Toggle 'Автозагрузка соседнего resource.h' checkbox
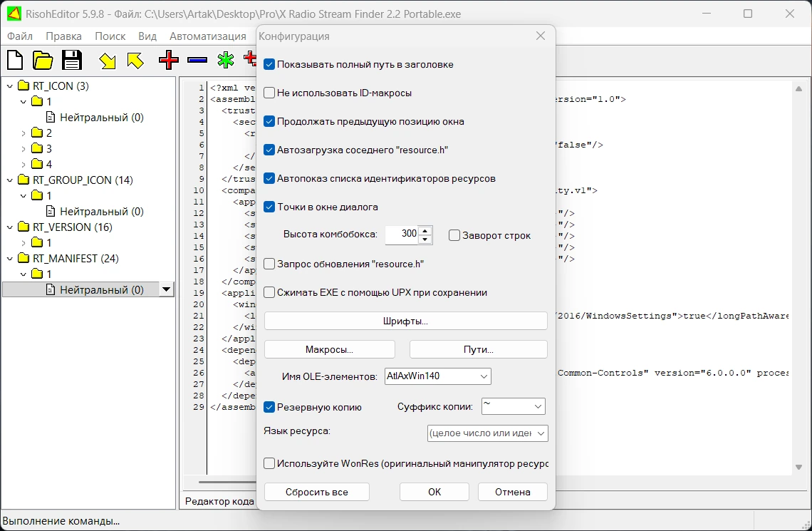 [269, 150]
